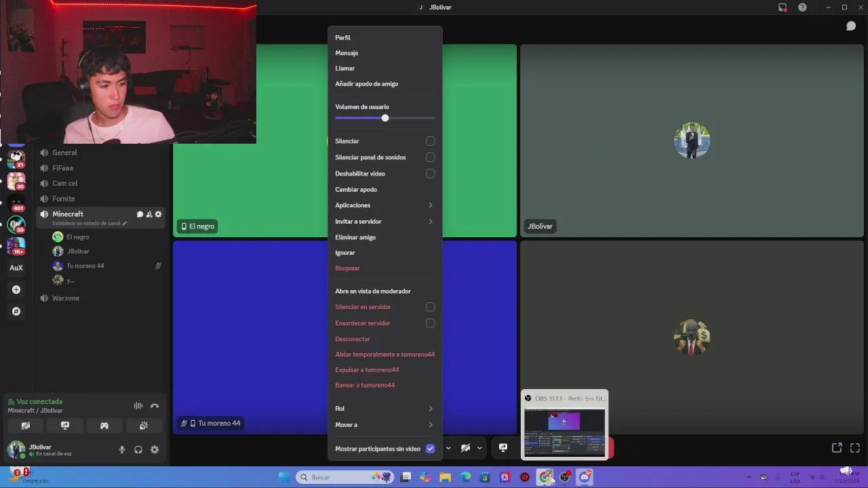Image resolution: width=868 pixels, height=488 pixels.
Task: Open Discord help question mark icon
Action: [x=802, y=7]
